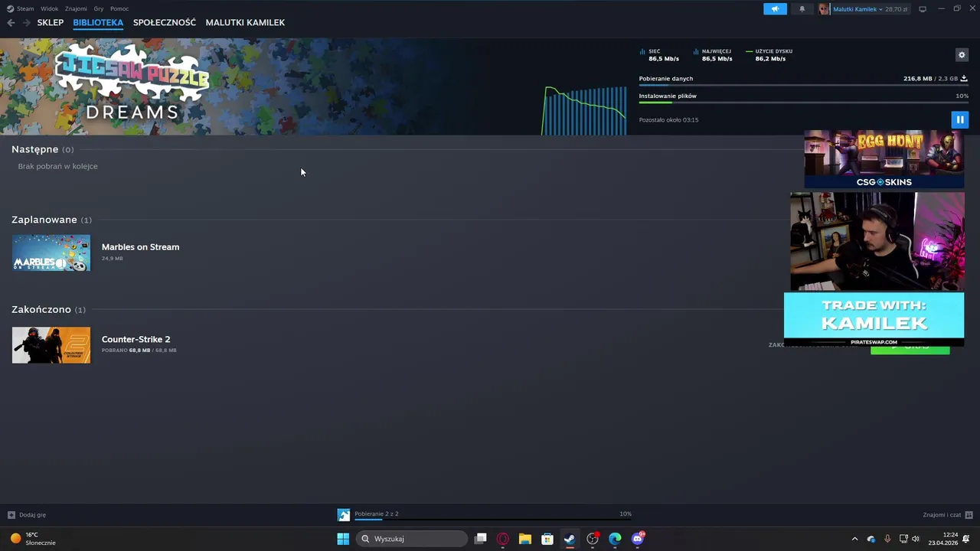980x551 pixels.
Task: Go back with the left arrow
Action: coord(11,23)
